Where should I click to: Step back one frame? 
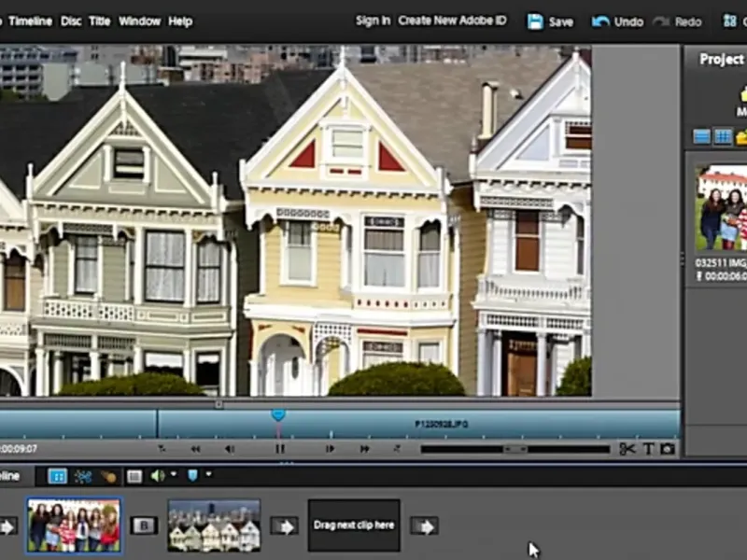pyautogui.click(x=230, y=449)
